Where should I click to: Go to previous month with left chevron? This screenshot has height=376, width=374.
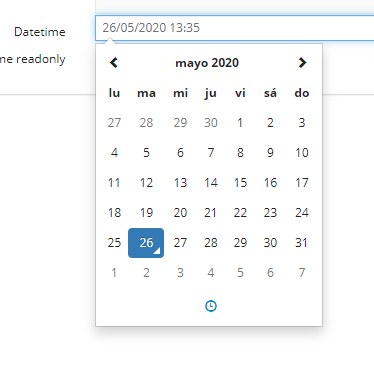click(114, 63)
